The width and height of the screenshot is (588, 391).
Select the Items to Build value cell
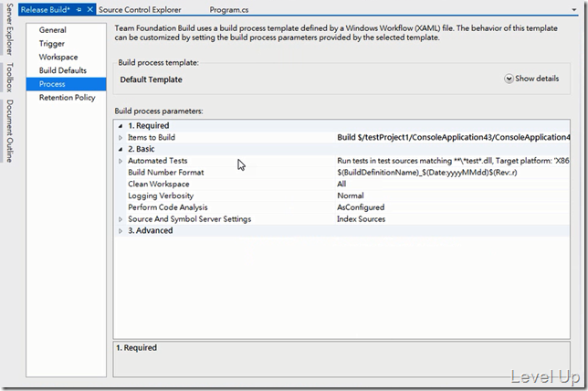pos(453,137)
